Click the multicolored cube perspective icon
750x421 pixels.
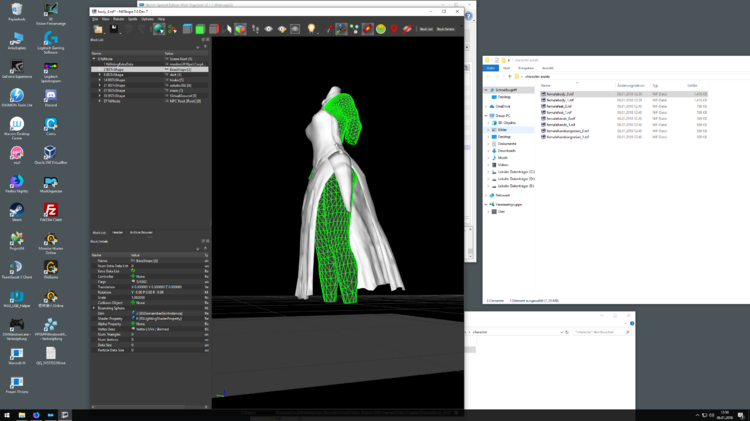click(240, 29)
